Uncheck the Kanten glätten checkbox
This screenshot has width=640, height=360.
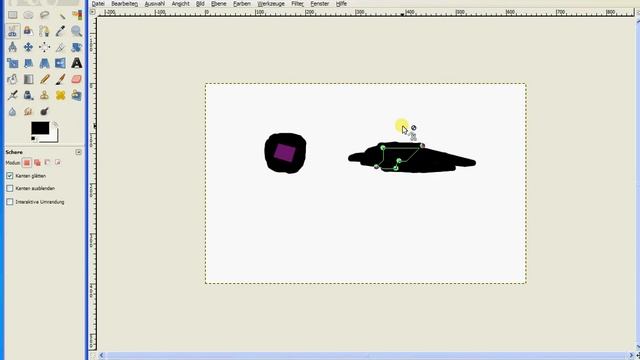click(10, 176)
